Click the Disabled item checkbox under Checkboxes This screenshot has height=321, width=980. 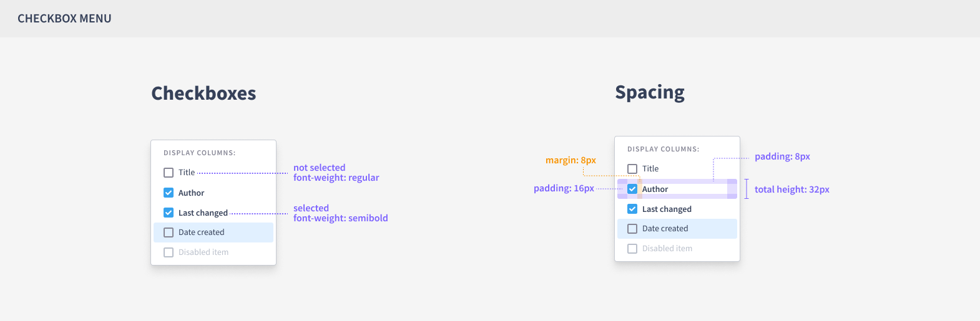click(x=169, y=252)
